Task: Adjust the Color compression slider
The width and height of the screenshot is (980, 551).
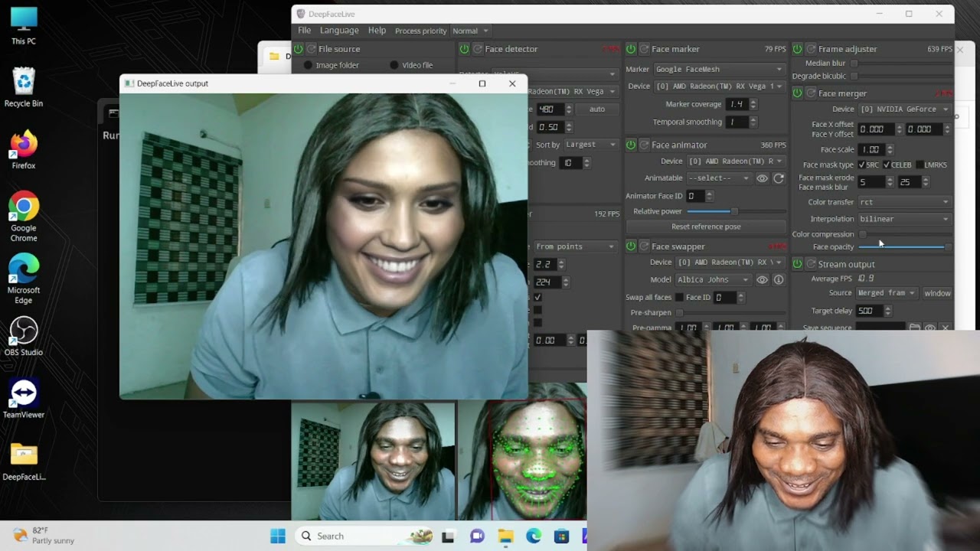Action: [904, 234]
